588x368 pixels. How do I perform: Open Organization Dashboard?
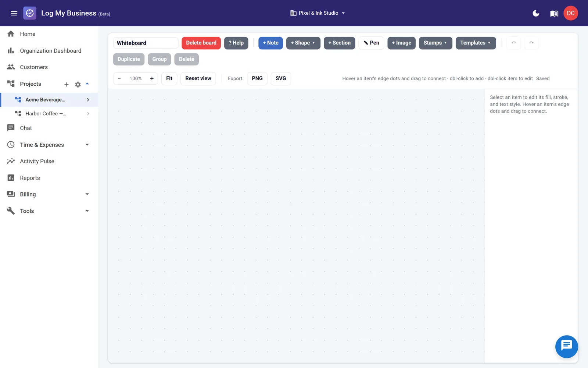49,51
